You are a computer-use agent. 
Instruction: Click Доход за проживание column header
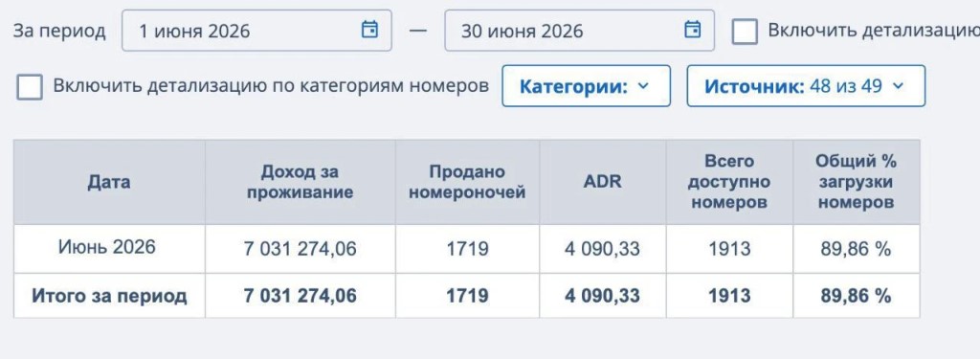[300, 182]
